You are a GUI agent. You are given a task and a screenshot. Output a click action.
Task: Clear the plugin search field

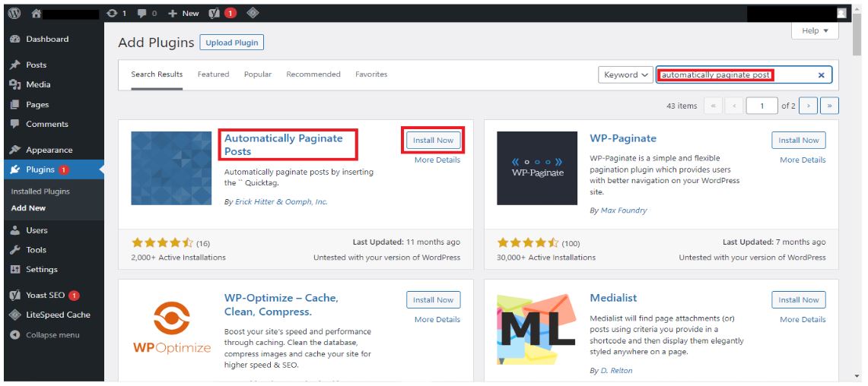coord(822,75)
